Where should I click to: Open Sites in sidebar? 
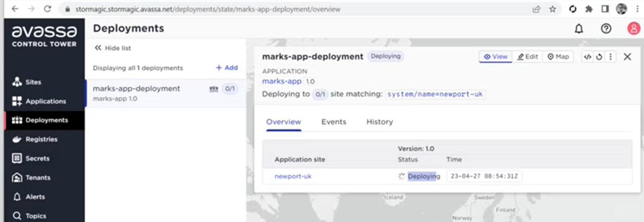tap(44, 82)
